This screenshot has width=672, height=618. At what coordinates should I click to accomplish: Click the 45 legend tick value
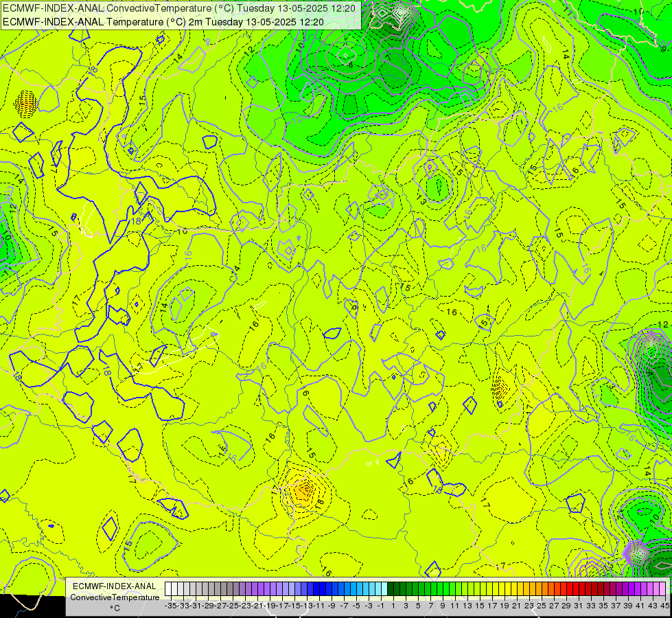pos(664,606)
